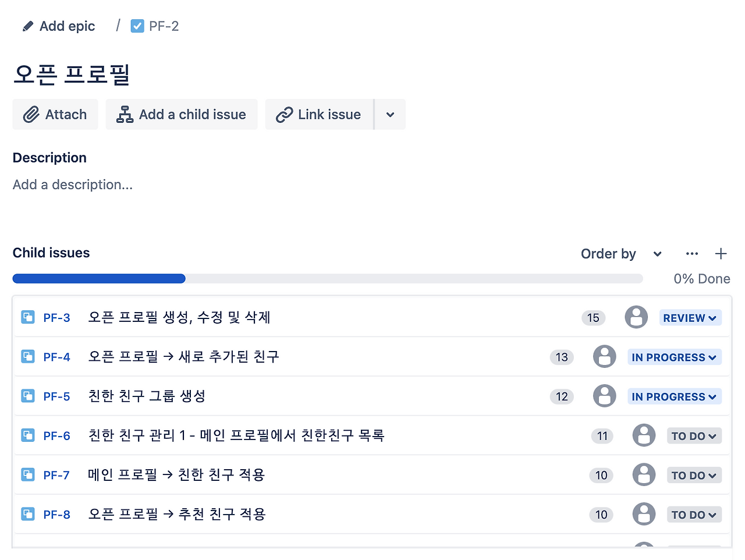Viewport: 745px width, 560px height.
Task: Click the Add a description field
Action: tap(73, 185)
